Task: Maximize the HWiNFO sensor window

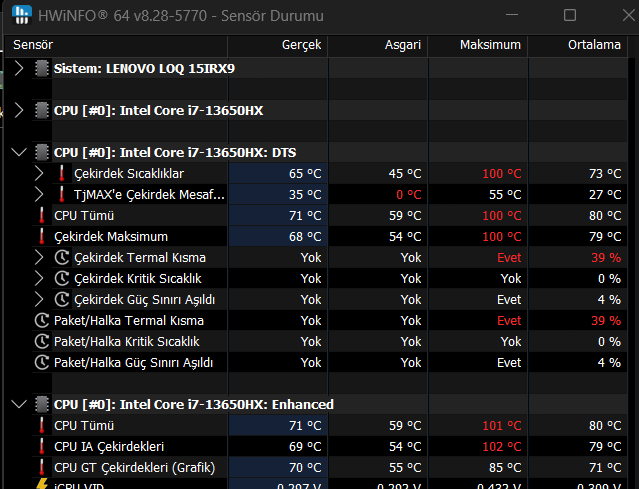Action: pos(570,15)
